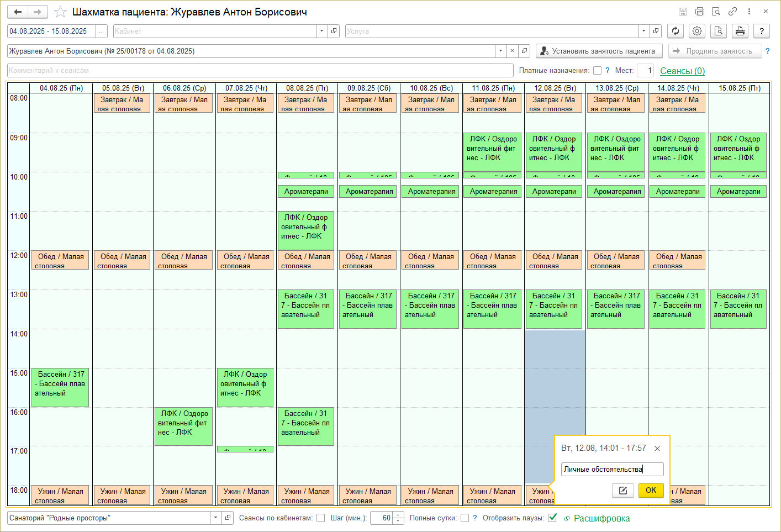Refresh the schedule with circular arrows button
The width and height of the screenshot is (781, 532).
click(x=676, y=31)
